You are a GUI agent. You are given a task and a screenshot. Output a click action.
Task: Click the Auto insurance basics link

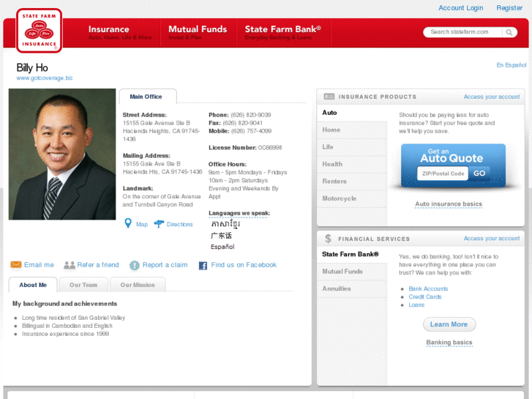point(449,204)
